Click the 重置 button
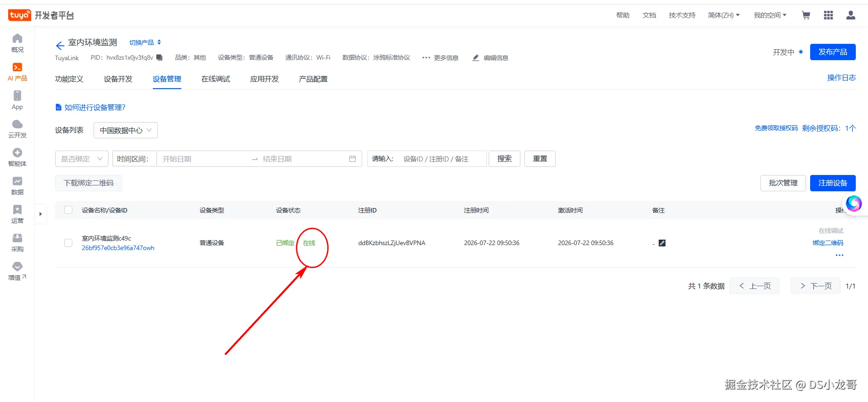868x402 pixels. [x=540, y=159]
